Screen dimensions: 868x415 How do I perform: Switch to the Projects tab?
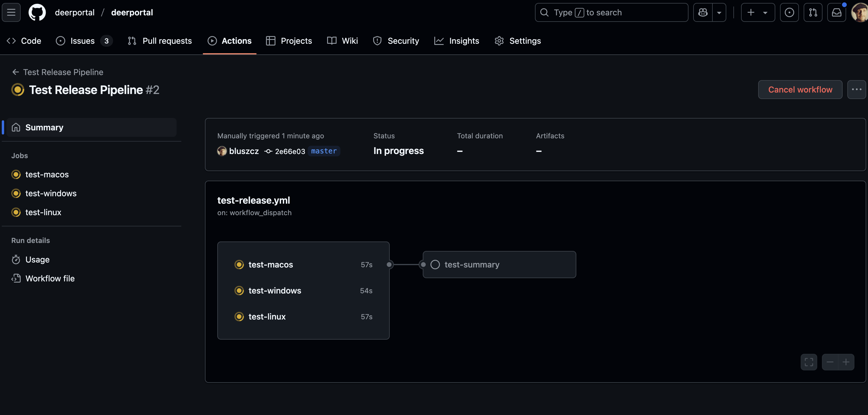click(x=289, y=41)
